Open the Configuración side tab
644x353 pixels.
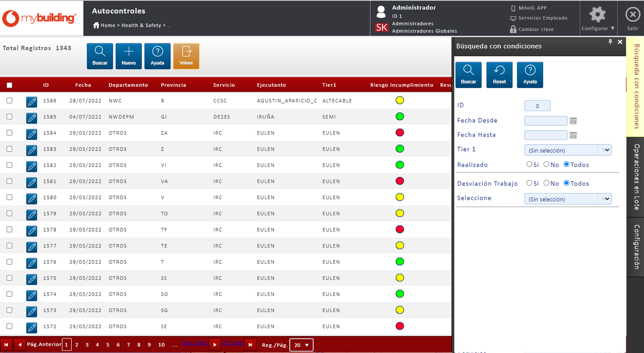click(x=636, y=247)
